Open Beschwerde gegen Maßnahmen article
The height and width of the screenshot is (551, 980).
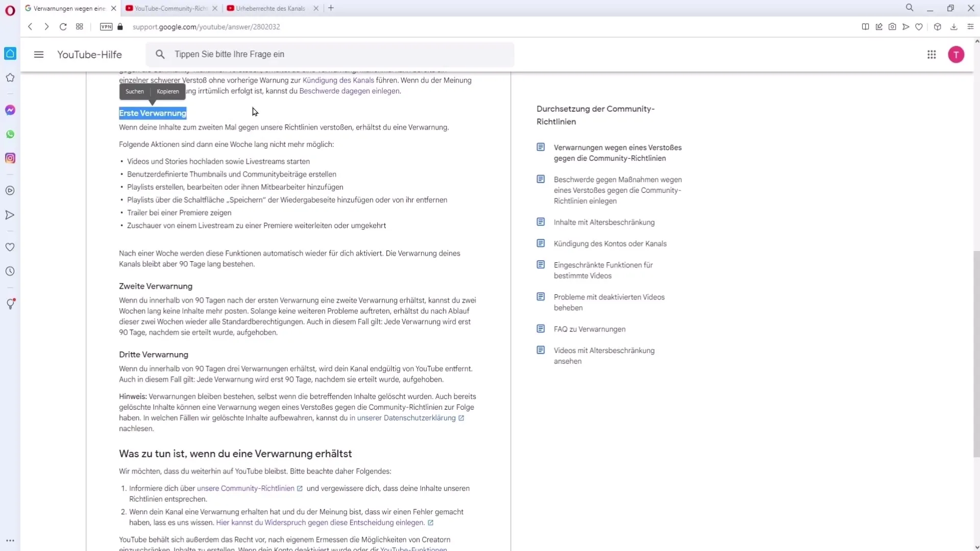pos(618,190)
